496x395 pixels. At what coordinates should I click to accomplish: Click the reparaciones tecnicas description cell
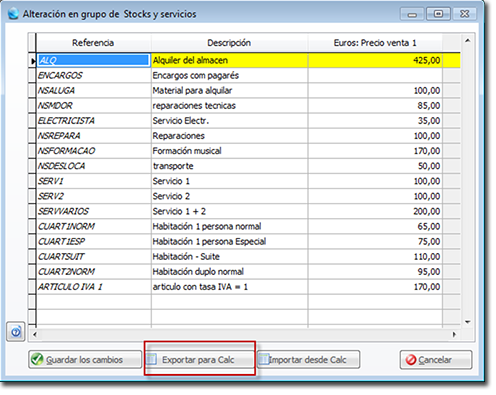tap(229, 106)
